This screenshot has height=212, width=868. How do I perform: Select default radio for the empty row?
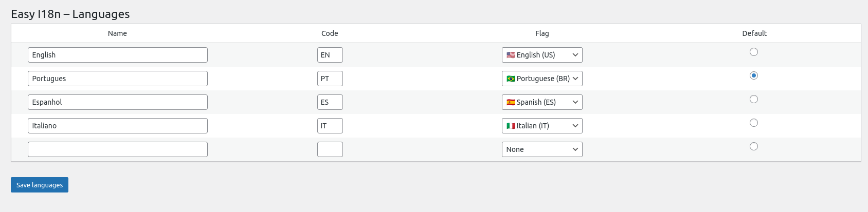pyautogui.click(x=754, y=146)
